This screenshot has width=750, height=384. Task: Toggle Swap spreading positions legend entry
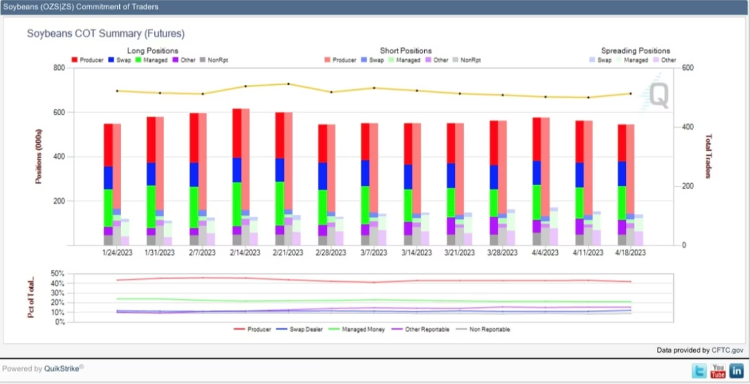point(600,60)
